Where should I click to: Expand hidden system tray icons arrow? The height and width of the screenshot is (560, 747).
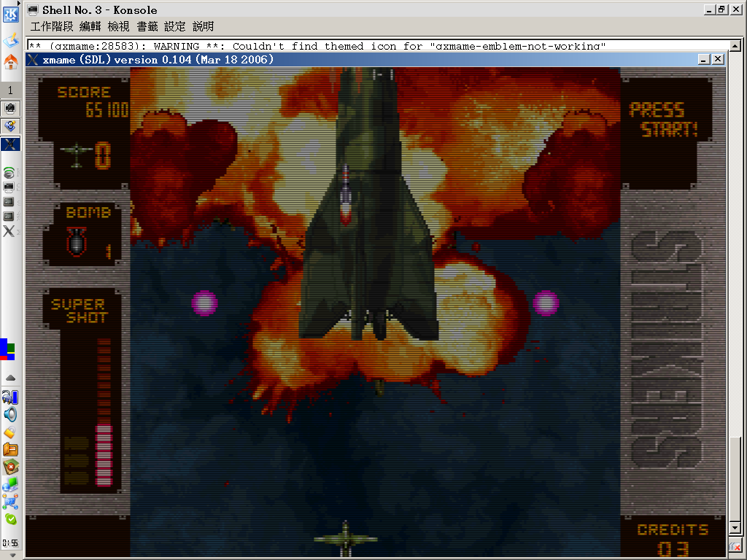pyautogui.click(x=10, y=378)
